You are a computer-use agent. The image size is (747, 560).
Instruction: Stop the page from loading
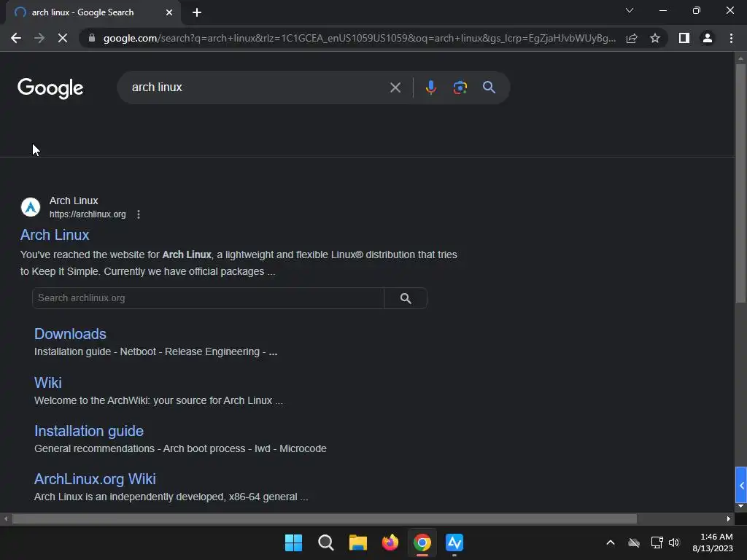[x=63, y=38]
